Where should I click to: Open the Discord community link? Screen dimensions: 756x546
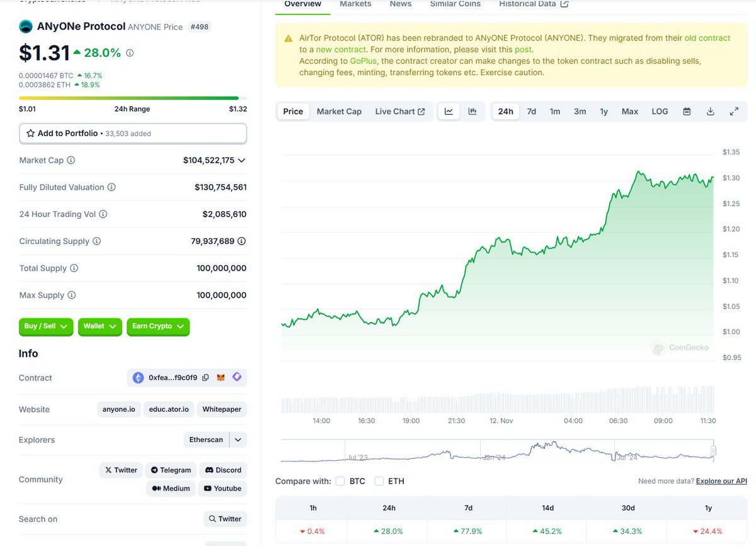(223, 470)
